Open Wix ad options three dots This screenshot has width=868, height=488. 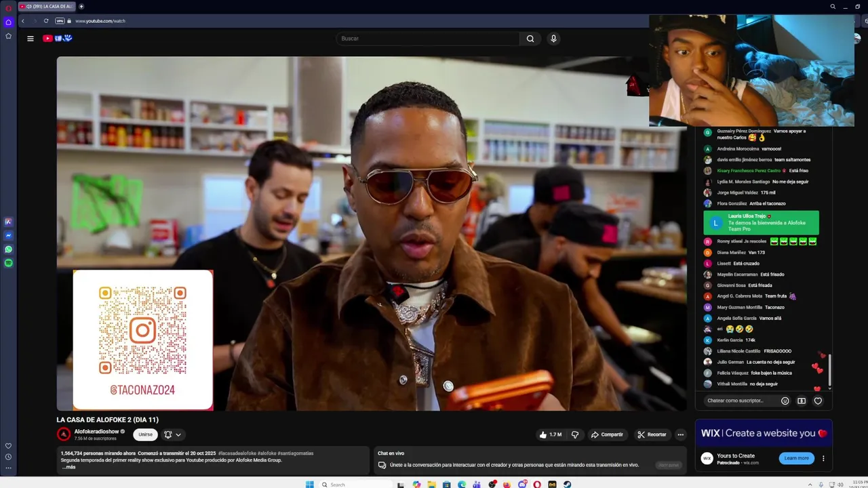823,458
